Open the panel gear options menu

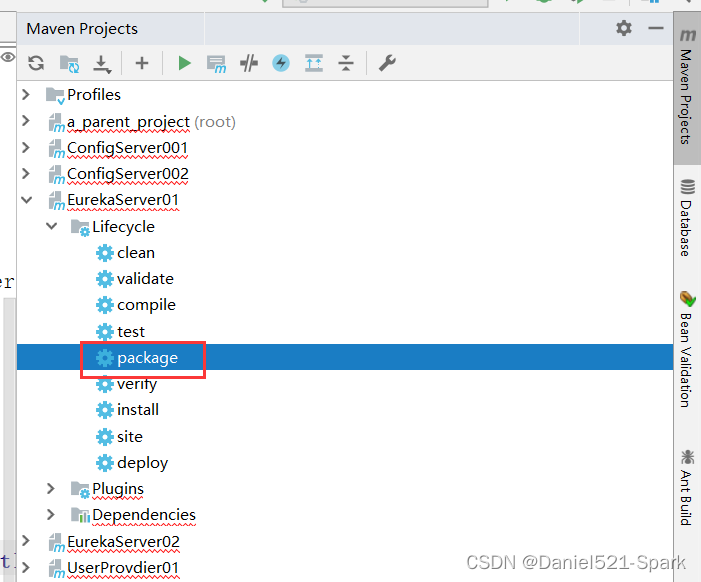(x=624, y=28)
